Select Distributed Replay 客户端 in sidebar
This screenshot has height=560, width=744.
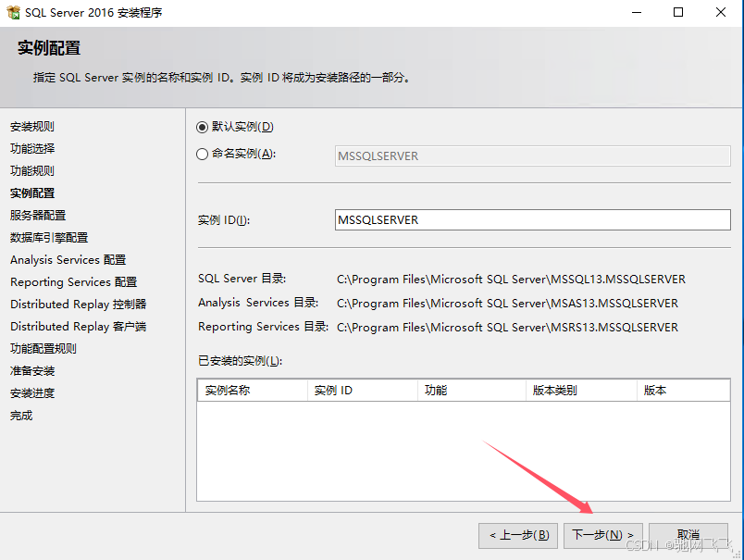(x=79, y=327)
